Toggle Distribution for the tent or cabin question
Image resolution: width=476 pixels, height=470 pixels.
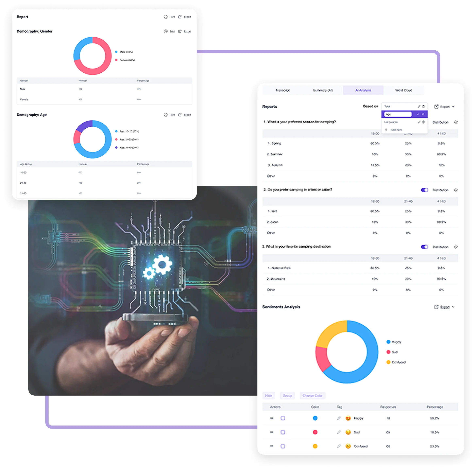[x=425, y=190]
